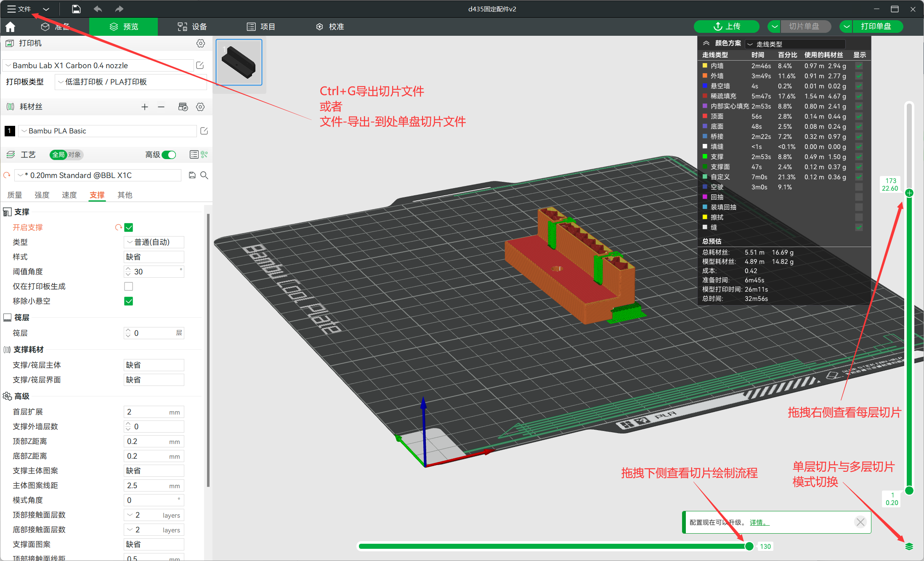
Task: Search process settings with magnifier icon
Action: click(204, 175)
